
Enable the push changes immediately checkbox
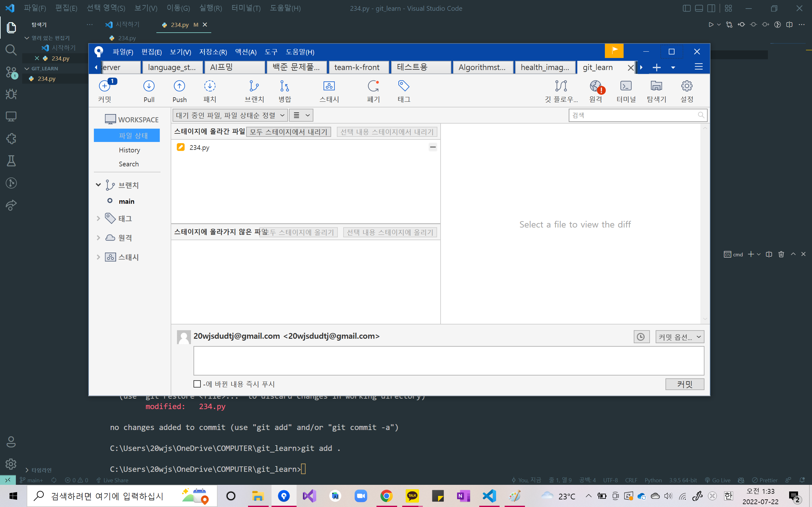click(197, 384)
